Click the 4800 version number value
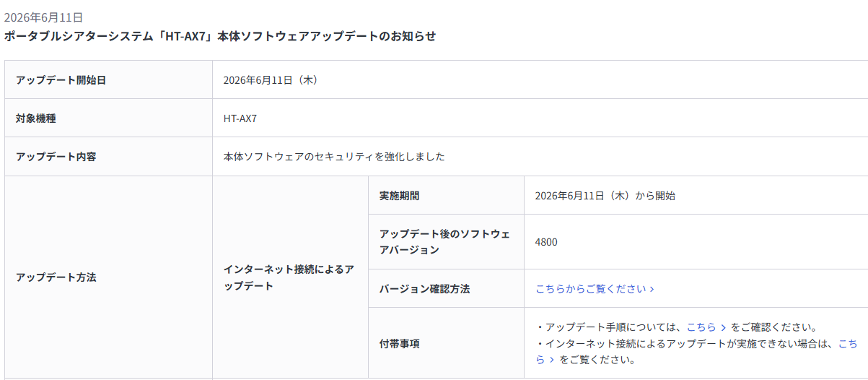This screenshot has width=868, height=380. coord(546,242)
